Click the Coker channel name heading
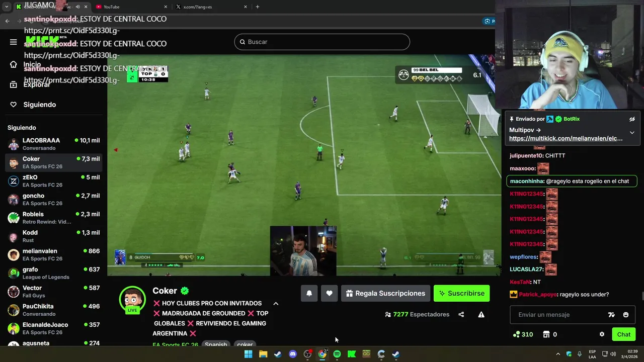 click(x=165, y=291)
